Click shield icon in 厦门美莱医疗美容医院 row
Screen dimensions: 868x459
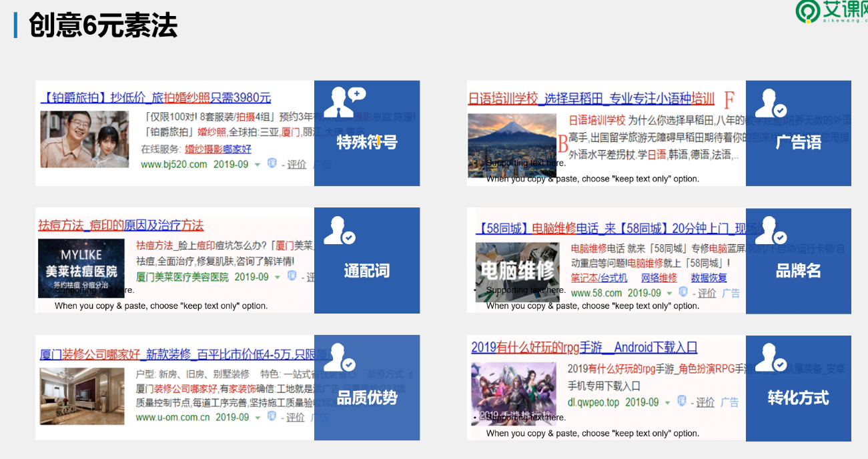pyautogui.click(x=292, y=276)
